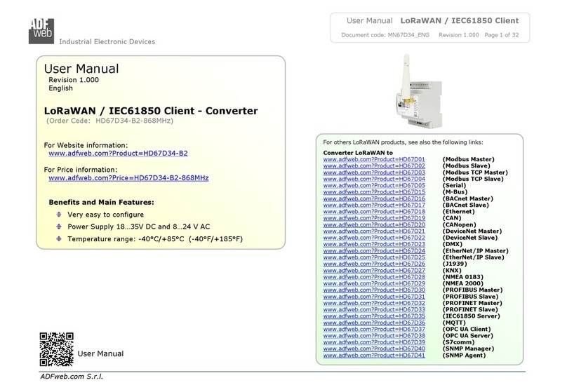Open the HD67D33 PROFINET Slave link
Image resolution: width=567 pixels, height=392 pixels.
[x=374, y=310]
